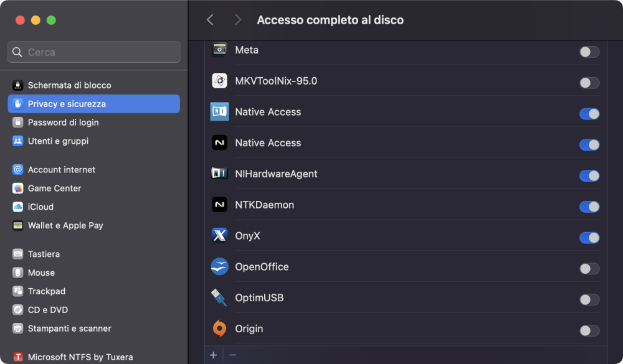This screenshot has height=364, width=623.
Task: Click the Account internet @ icon
Action: pyautogui.click(x=17, y=169)
